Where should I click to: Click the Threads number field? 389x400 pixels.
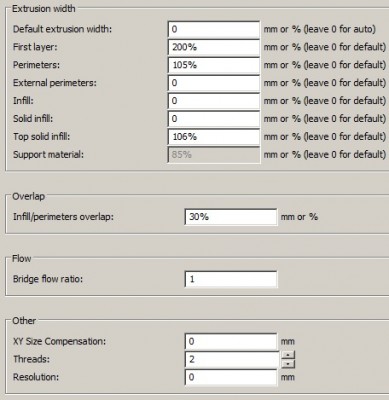point(232,359)
